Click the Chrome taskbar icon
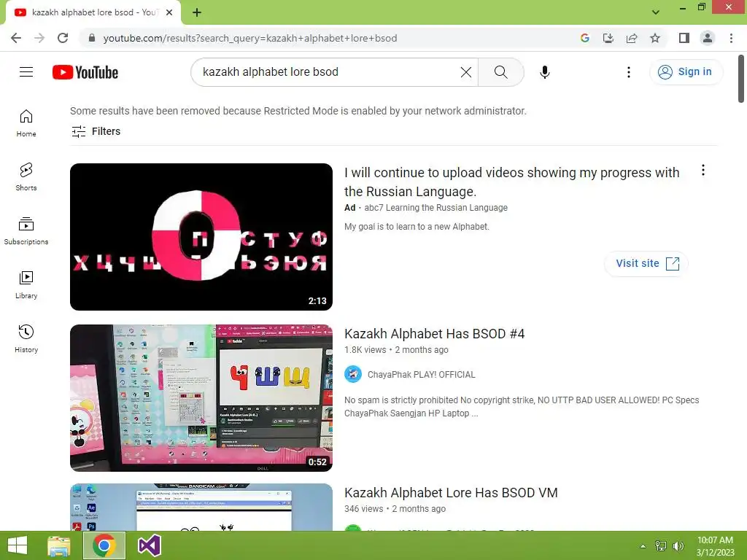The height and width of the screenshot is (560, 747). [x=104, y=545]
